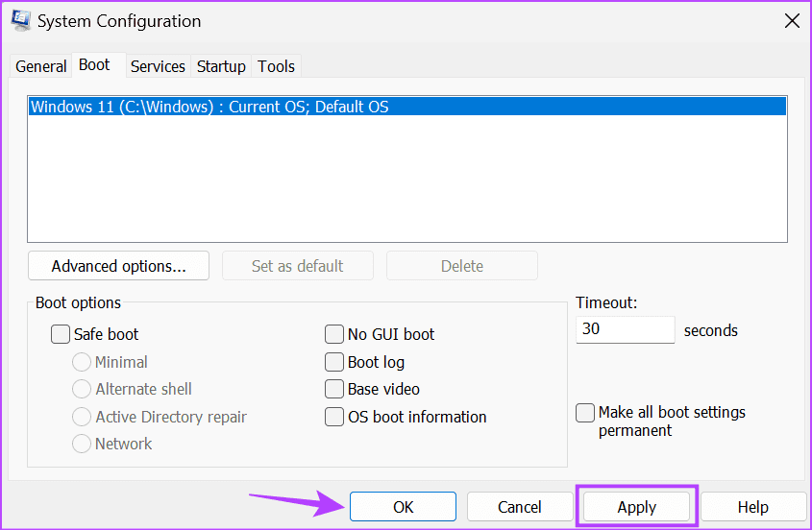Toggle the OS boot information checkbox
Image resolution: width=812 pixels, height=530 pixels.
click(x=334, y=417)
